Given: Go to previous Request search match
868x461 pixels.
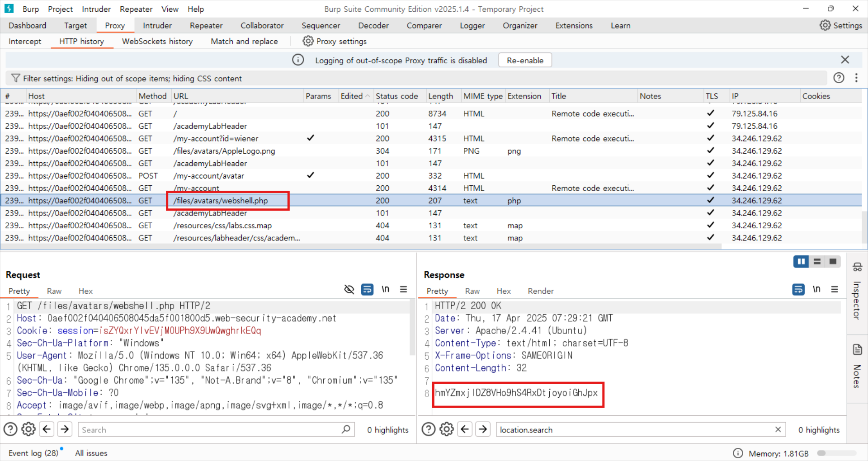Looking at the screenshot, I should point(47,429).
